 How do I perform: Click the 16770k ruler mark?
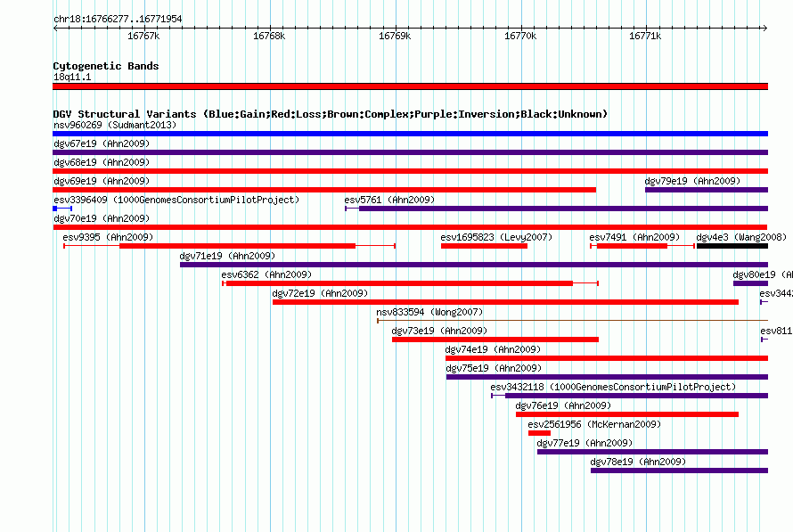tap(520, 36)
